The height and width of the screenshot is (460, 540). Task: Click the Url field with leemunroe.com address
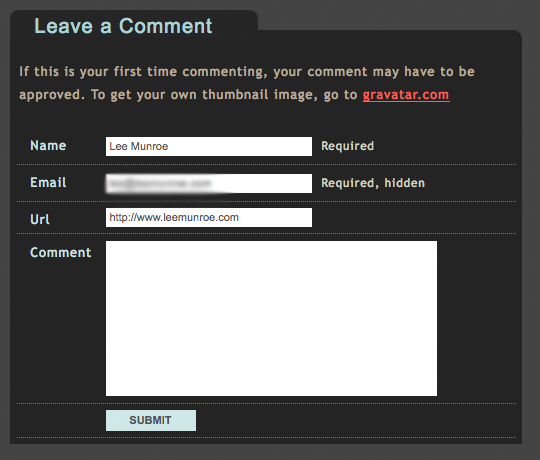(209, 217)
